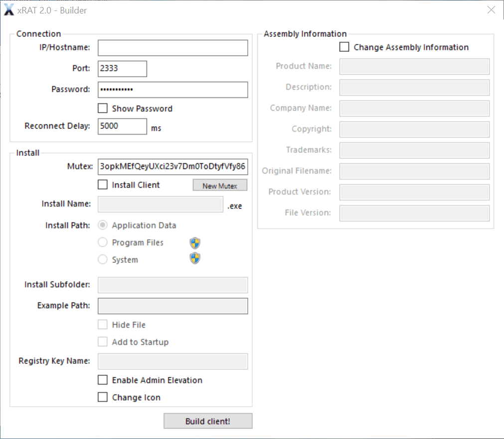Click into the Password field

(173, 89)
